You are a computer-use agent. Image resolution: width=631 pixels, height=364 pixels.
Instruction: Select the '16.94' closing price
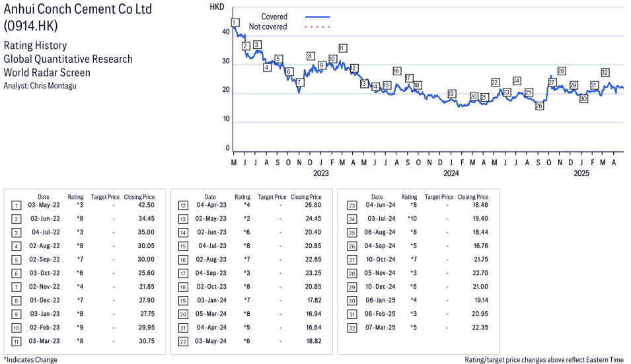pyautogui.click(x=313, y=314)
